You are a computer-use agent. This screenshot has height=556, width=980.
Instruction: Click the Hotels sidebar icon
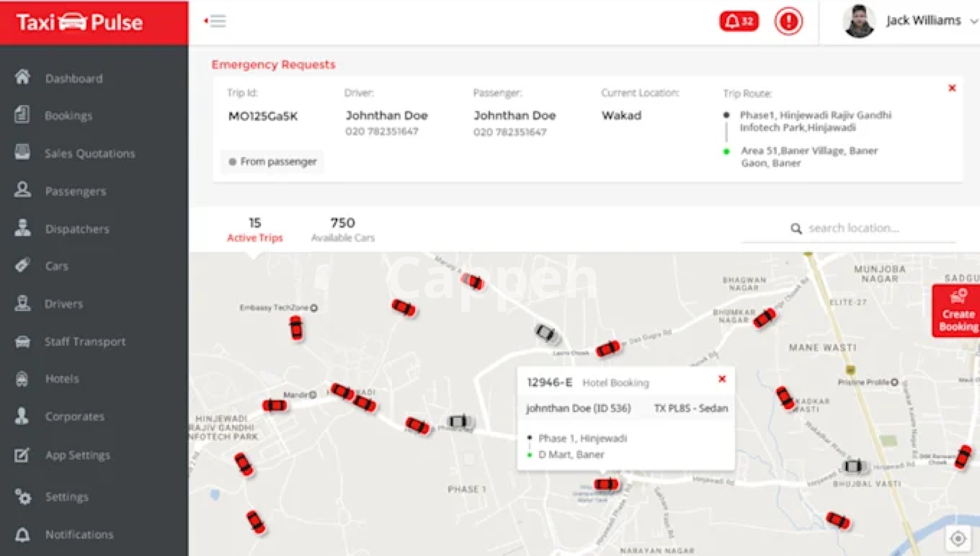pyautogui.click(x=22, y=378)
